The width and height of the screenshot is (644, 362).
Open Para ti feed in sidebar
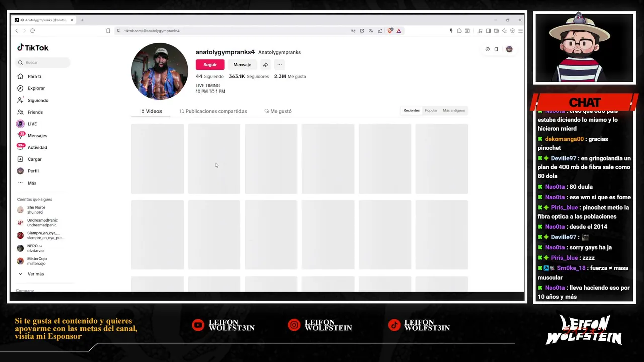pos(29,76)
